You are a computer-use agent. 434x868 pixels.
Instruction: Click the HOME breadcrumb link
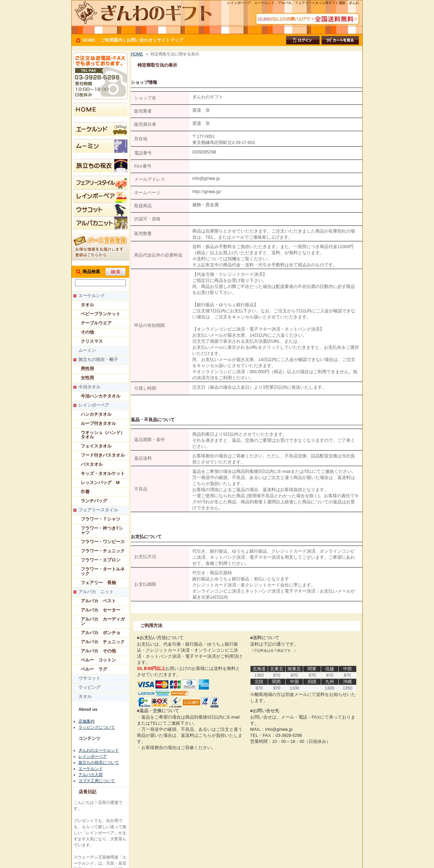(x=137, y=54)
